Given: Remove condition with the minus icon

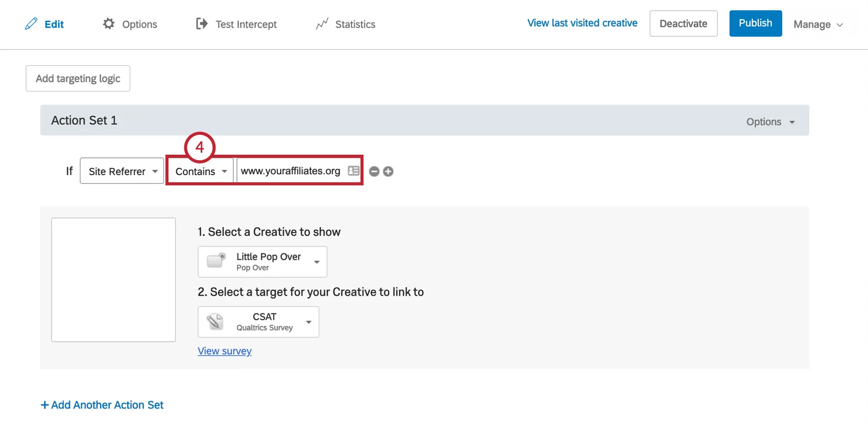Looking at the screenshot, I should click(x=374, y=172).
